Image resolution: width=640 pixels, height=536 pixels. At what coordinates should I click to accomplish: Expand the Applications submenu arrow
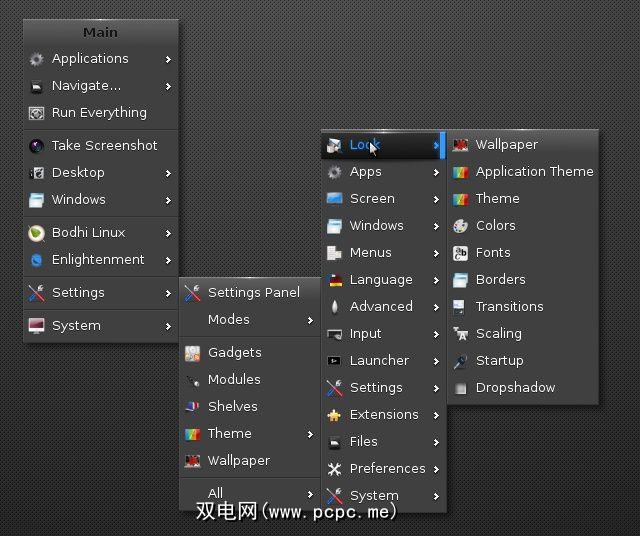(168, 60)
